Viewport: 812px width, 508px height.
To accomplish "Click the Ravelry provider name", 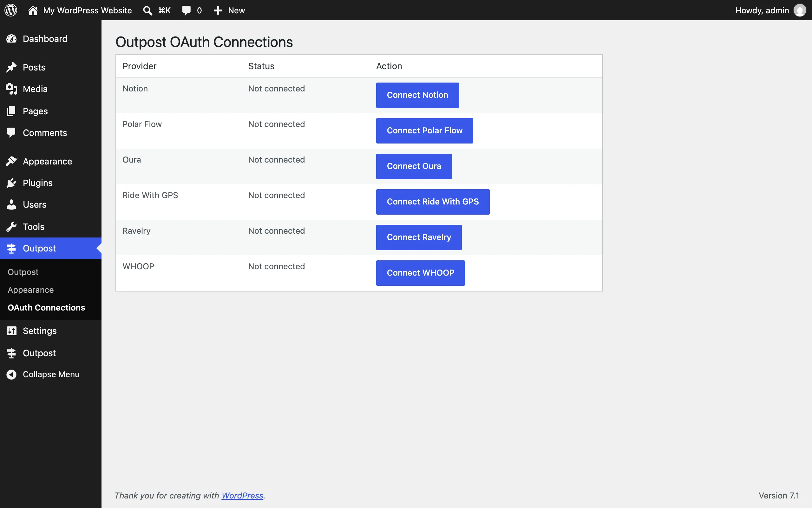I will point(136,231).
